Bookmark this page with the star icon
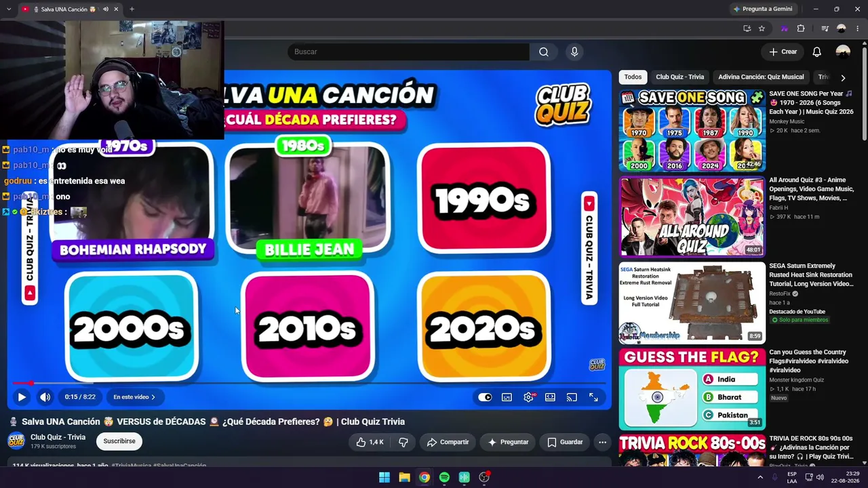Image resolution: width=868 pixels, height=488 pixels. pos(762,28)
